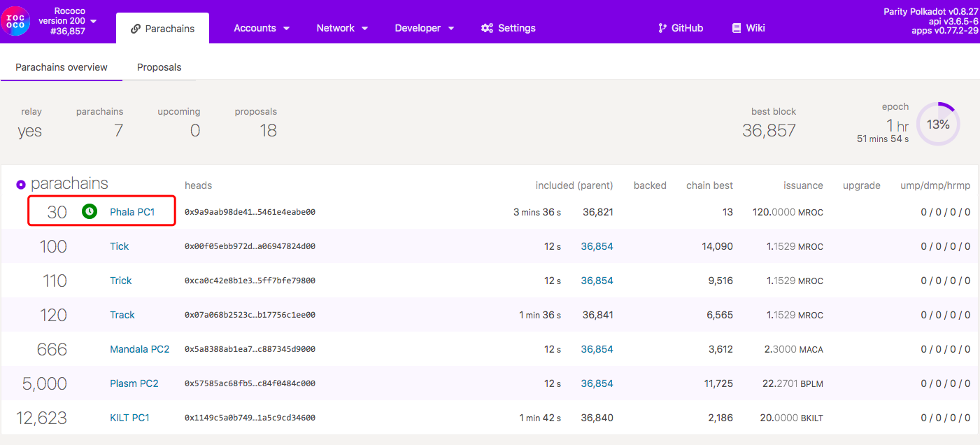
Task: Click the issuance value 120.0000 MROC
Action: click(x=788, y=212)
